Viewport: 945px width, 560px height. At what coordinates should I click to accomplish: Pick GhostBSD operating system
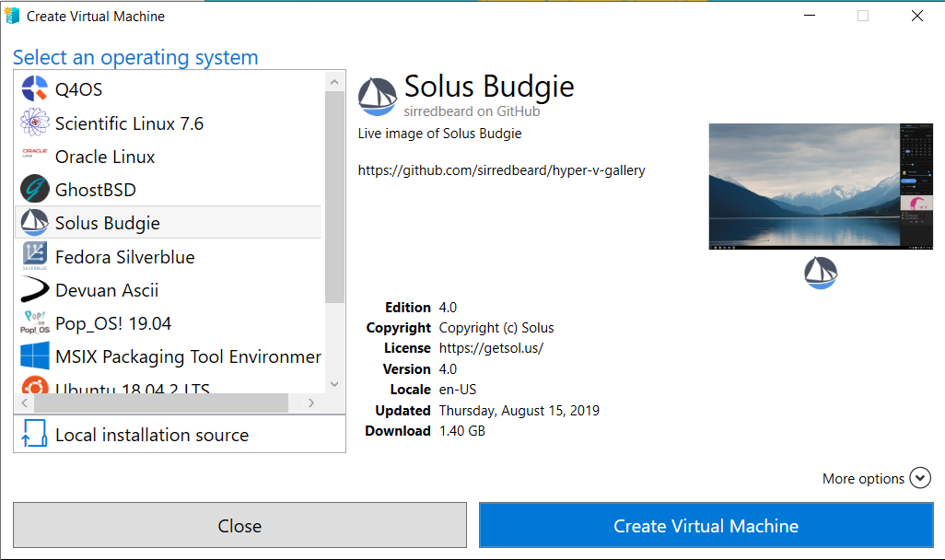click(169, 190)
